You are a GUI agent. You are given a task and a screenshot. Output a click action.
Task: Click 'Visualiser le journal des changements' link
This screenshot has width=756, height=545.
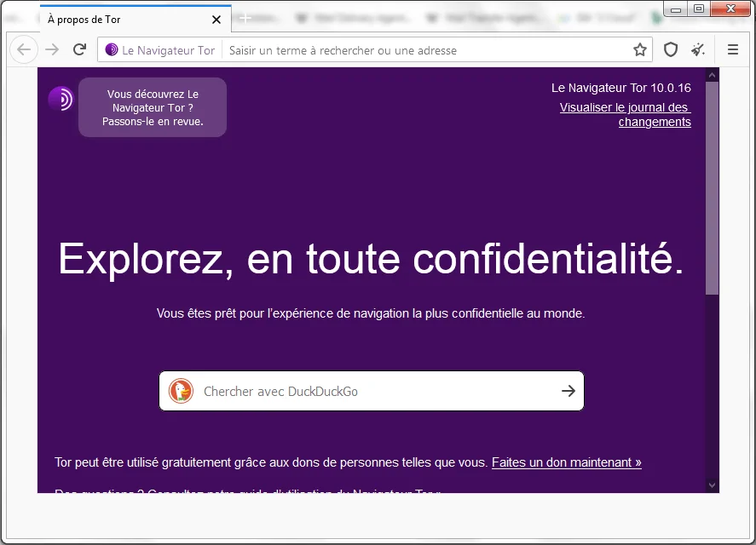(625, 114)
